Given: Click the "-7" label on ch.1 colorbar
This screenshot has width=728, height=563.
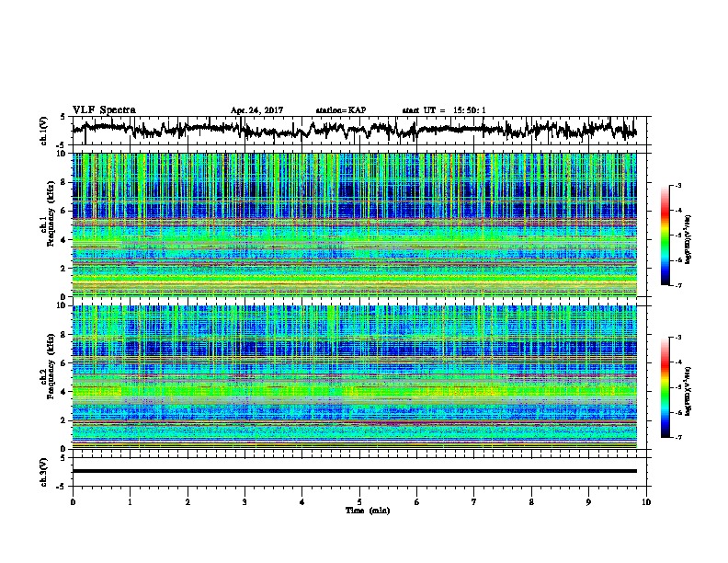Looking at the screenshot, I should pyautogui.click(x=677, y=285).
